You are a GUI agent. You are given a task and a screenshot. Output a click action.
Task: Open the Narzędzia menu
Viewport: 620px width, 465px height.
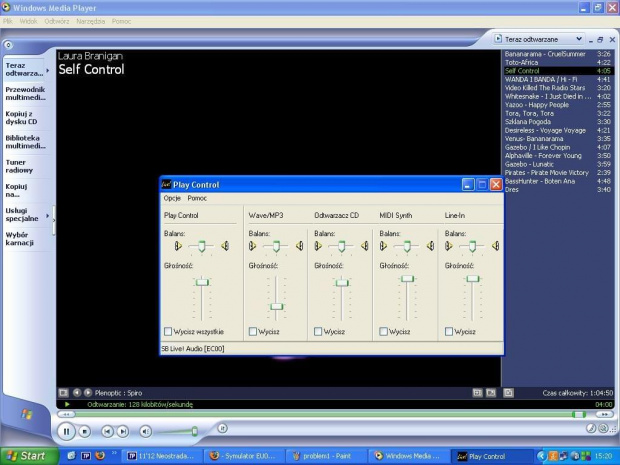point(91,21)
